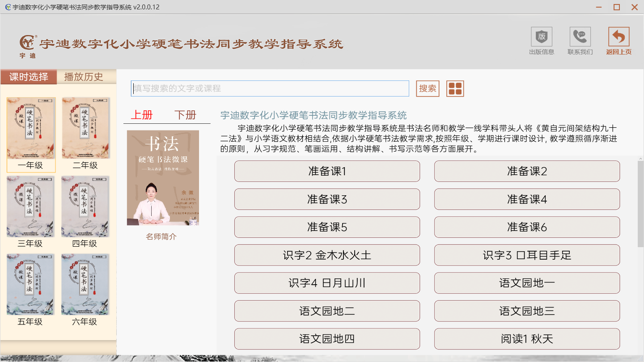Select the 六年级 textbook cover
644x362 pixels.
[85, 285]
